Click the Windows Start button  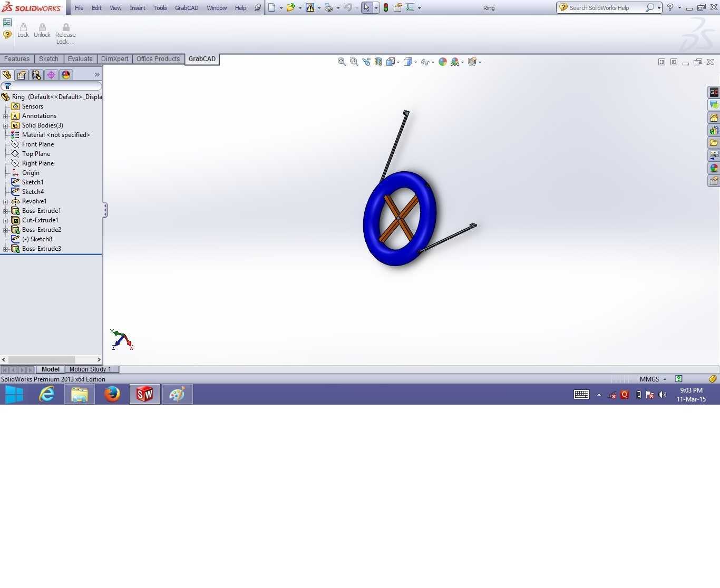14,394
